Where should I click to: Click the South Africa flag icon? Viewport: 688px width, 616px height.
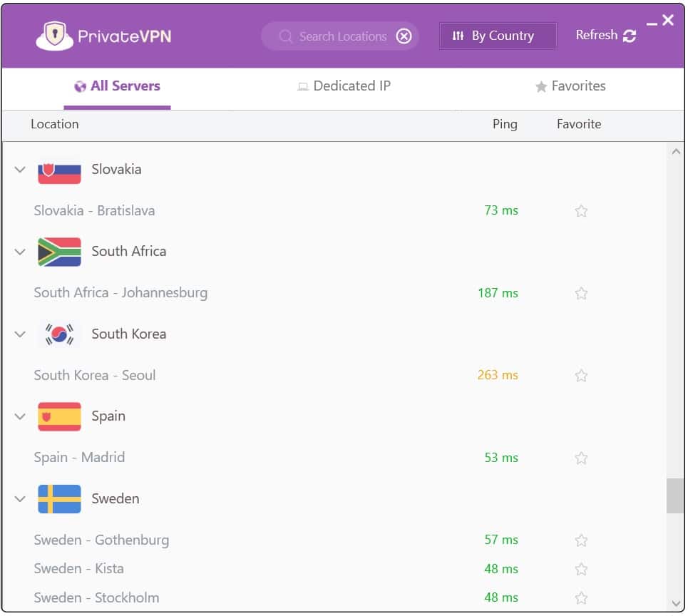click(59, 252)
